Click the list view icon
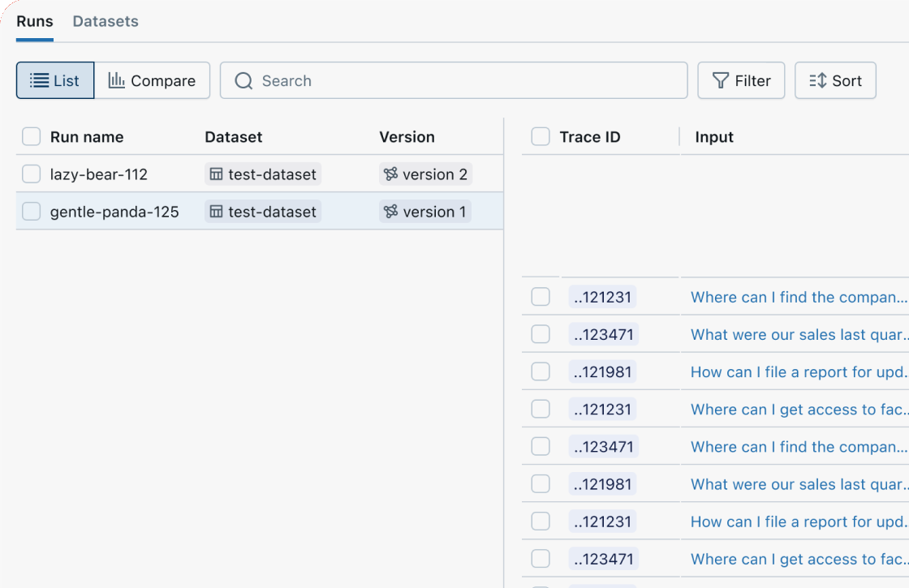The width and height of the screenshot is (909, 588). (x=39, y=81)
